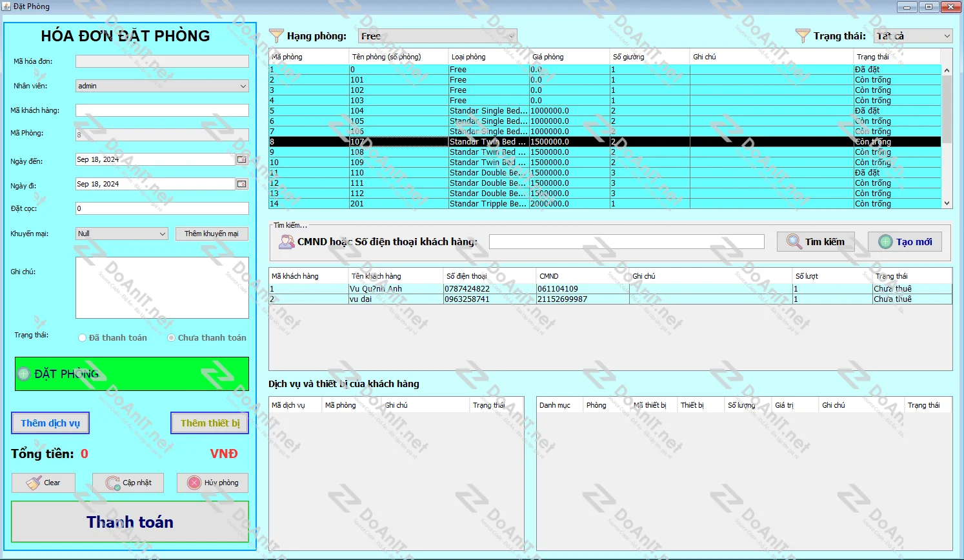Click the CMND or phone search input field
964x560 pixels.
[x=626, y=242]
